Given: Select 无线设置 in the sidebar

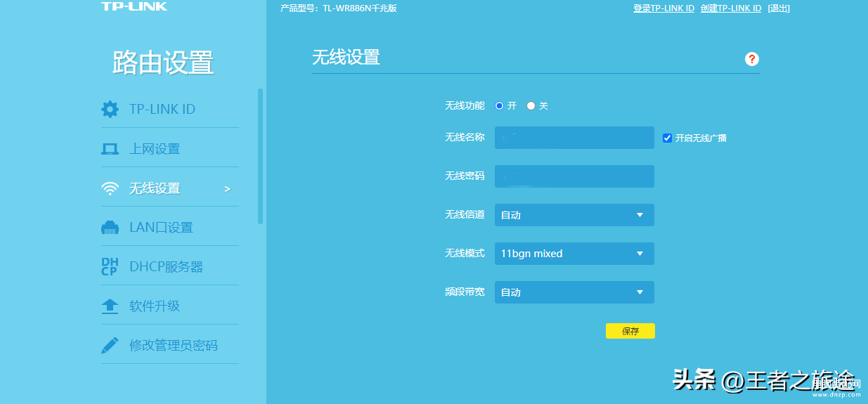Looking at the screenshot, I should pos(155,188).
